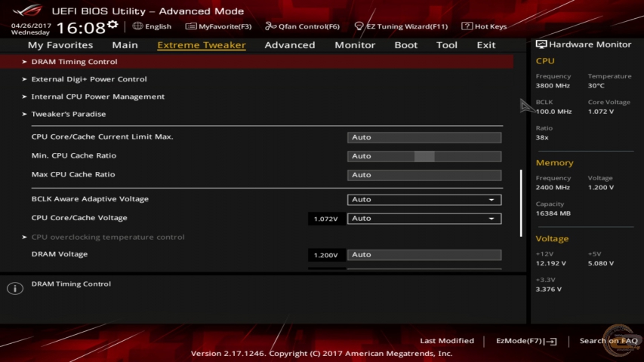Click Core Voltage 1.072 V value
Screen dimensions: 644x362
coord(601,111)
